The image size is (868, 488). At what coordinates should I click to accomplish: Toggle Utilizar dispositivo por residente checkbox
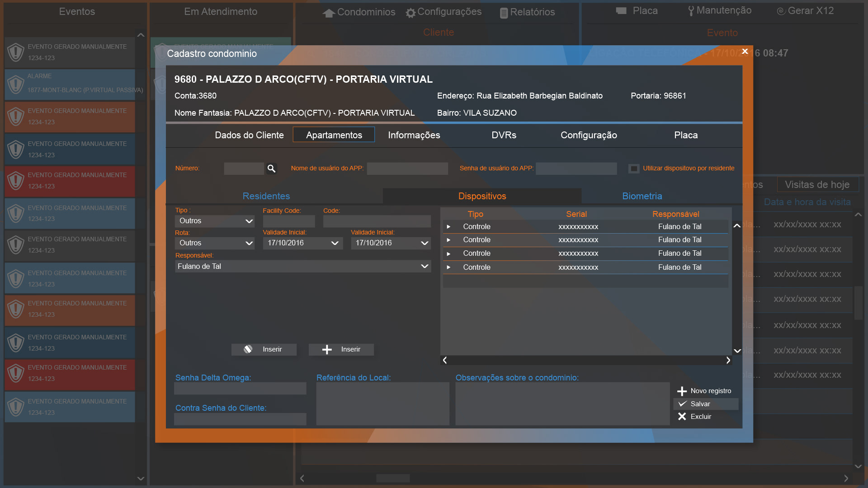[634, 169]
